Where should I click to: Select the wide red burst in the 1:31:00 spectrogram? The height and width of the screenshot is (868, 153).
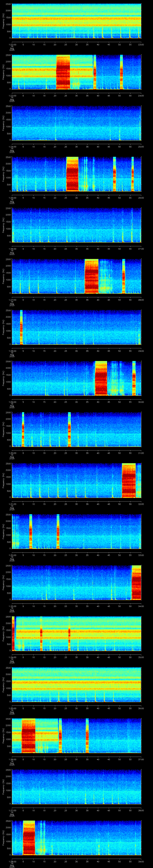tap(129, 481)
